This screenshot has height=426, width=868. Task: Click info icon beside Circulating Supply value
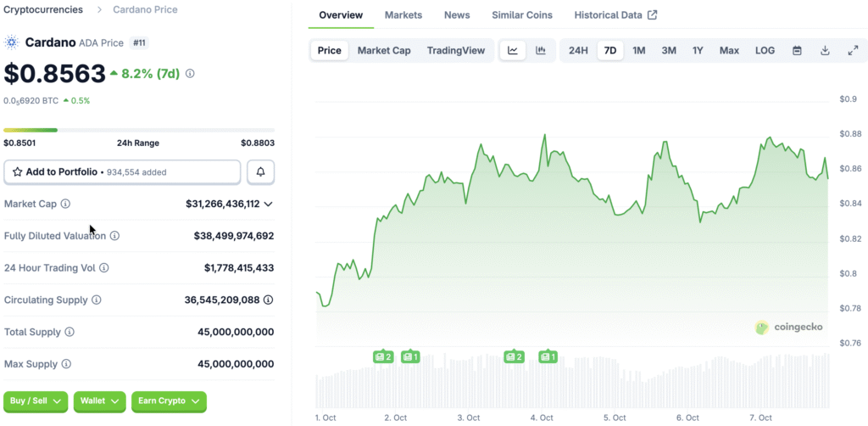tap(268, 300)
